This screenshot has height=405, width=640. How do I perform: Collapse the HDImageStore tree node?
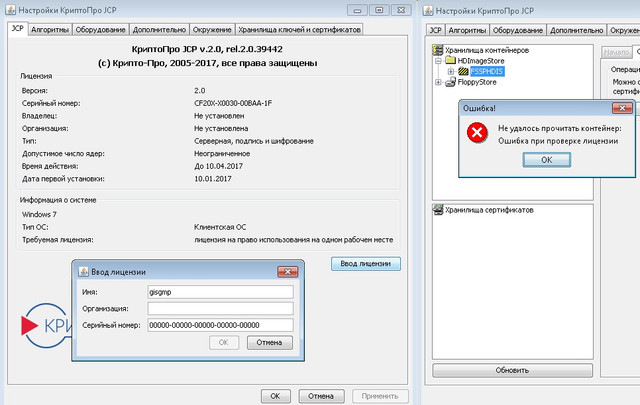pos(437,60)
